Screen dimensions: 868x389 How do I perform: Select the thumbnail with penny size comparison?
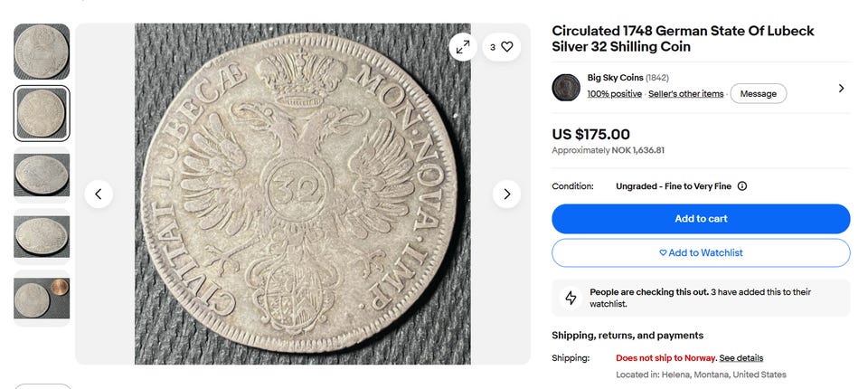click(42, 299)
